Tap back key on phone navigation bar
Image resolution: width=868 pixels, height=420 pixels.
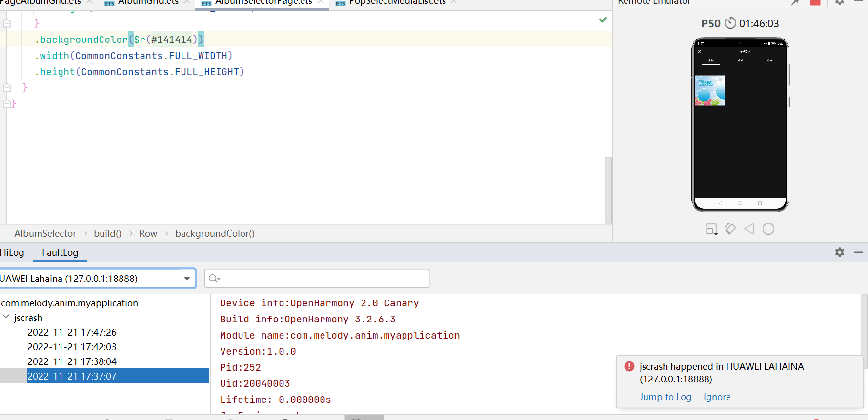click(x=721, y=203)
